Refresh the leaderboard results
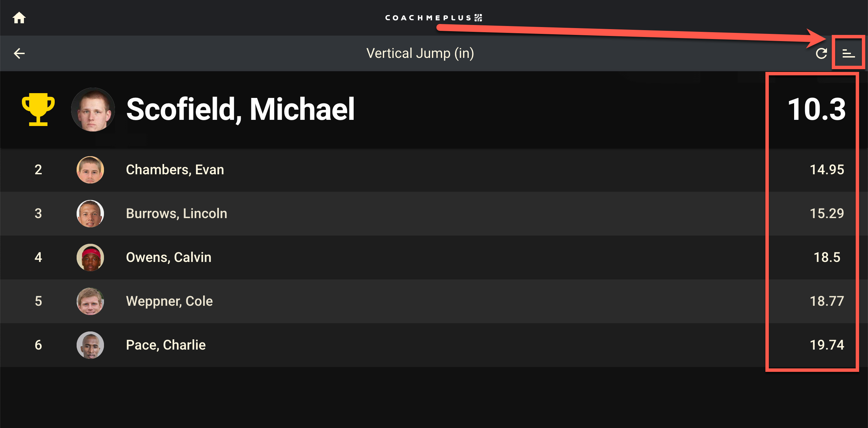 (821, 53)
